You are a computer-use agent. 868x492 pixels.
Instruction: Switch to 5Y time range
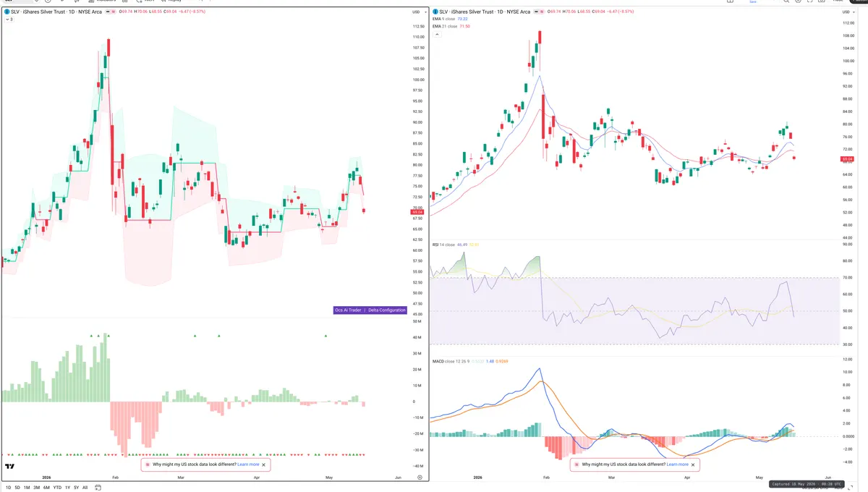pos(77,488)
